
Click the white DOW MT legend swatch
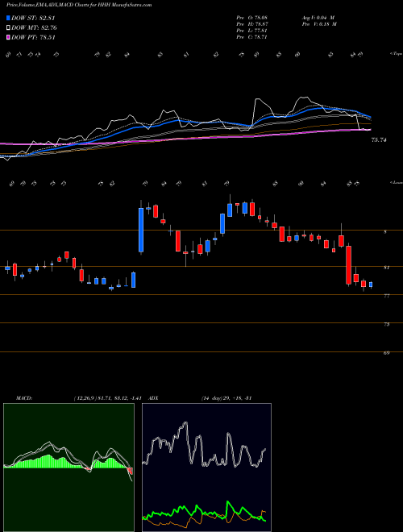(9, 28)
